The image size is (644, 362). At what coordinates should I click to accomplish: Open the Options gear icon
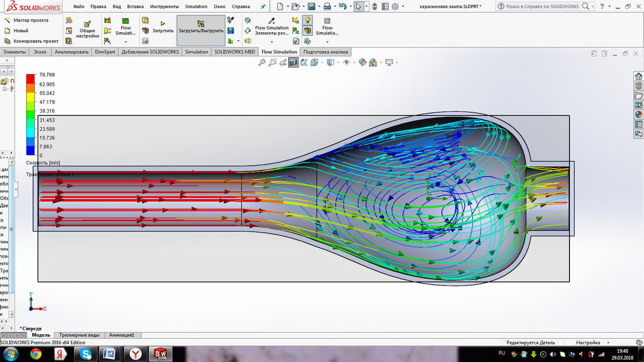tap(396, 6)
